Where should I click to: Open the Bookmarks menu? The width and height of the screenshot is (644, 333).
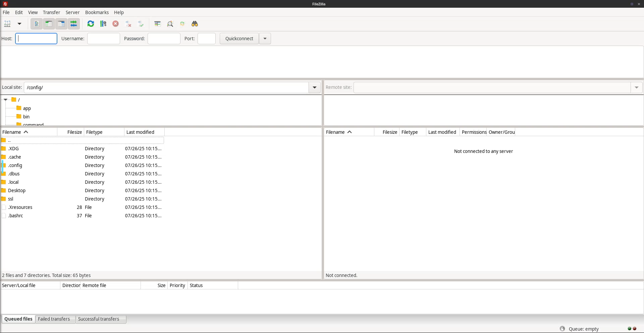[x=97, y=12]
